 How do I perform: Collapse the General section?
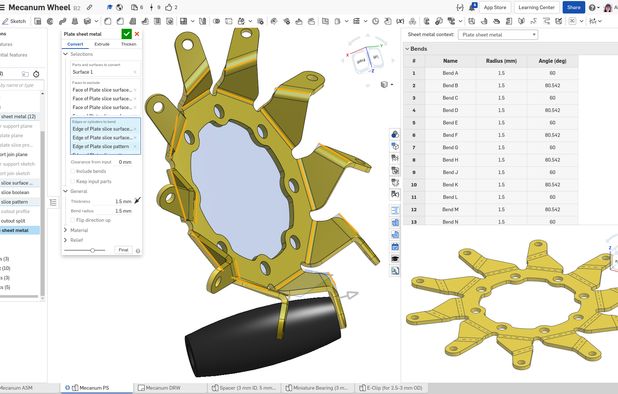click(x=66, y=191)
